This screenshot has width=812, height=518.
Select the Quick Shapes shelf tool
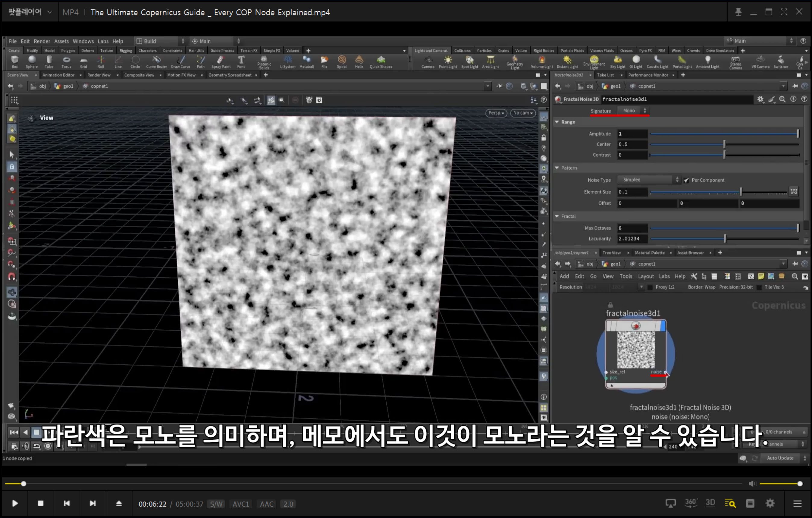(x=381, y=62)
